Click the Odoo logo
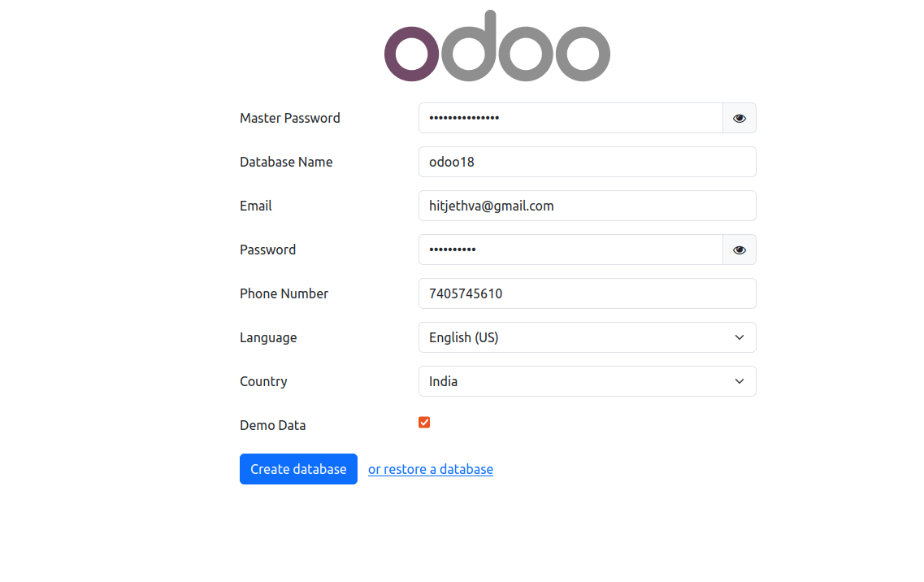 pyautogui.click(x=497, y=47)
